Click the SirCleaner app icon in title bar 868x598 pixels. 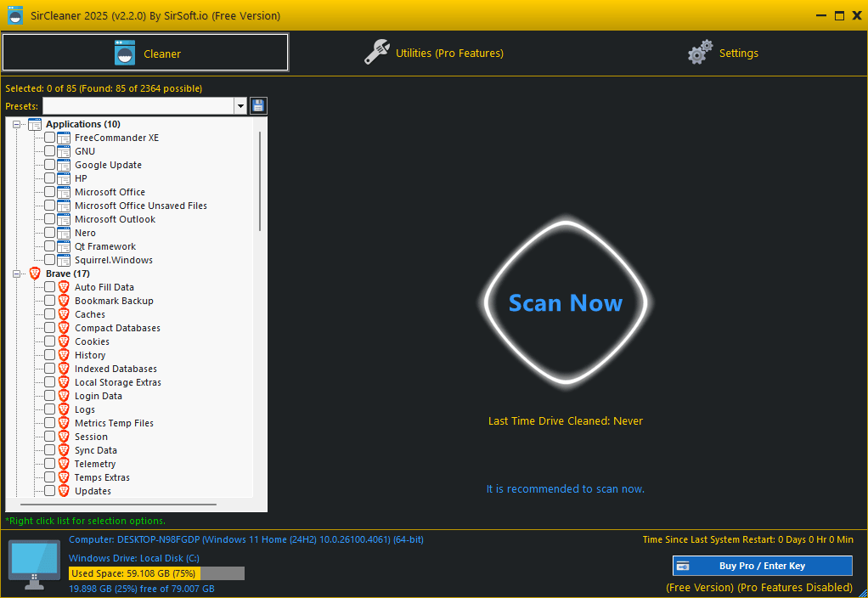click(x=15, y=15)
